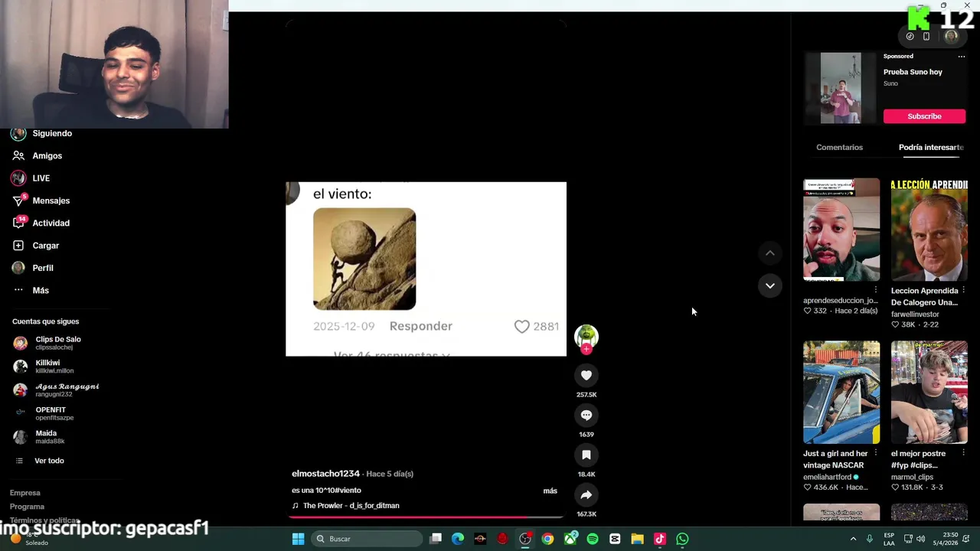Open the Empresa footer link
Image resolution: width=980 pixels, height=551 pixels.
[x=24, y=493]
